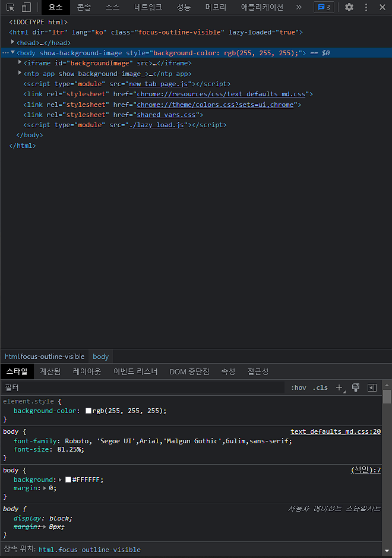Open the 접근성 pane tab
Viewport: 392px width, 558px height.
258,371
